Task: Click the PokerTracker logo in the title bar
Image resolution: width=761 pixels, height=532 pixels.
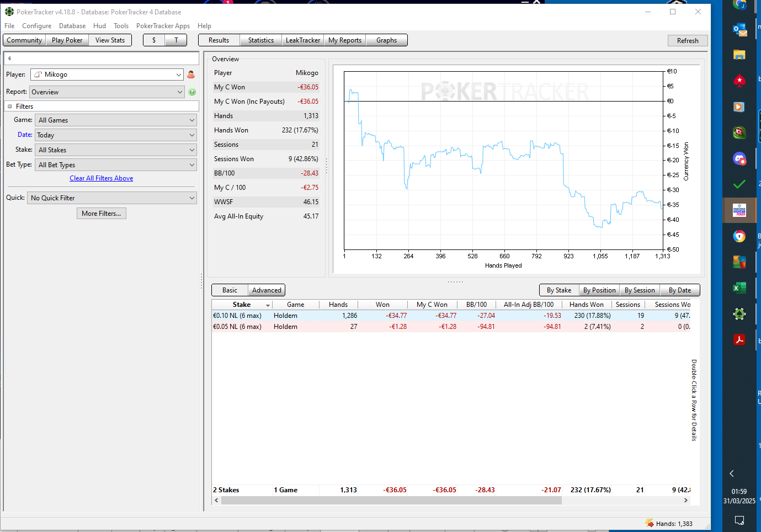Action: click(x=9, y=12)
